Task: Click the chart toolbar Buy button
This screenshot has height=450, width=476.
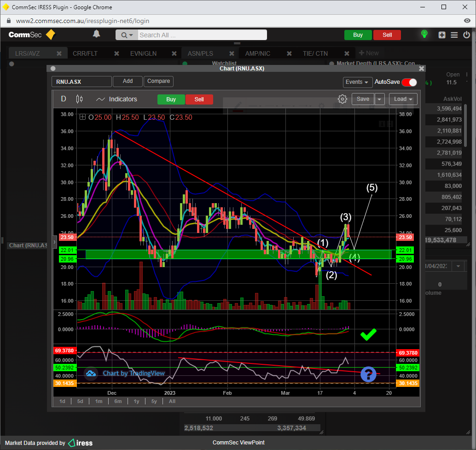Action: tap(171, 99)
